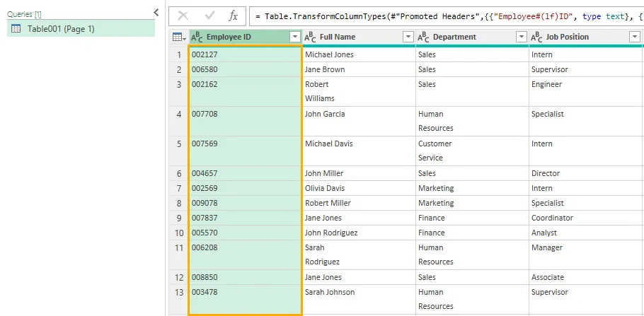Click the John Rodriguez name cell

(359, 233)
